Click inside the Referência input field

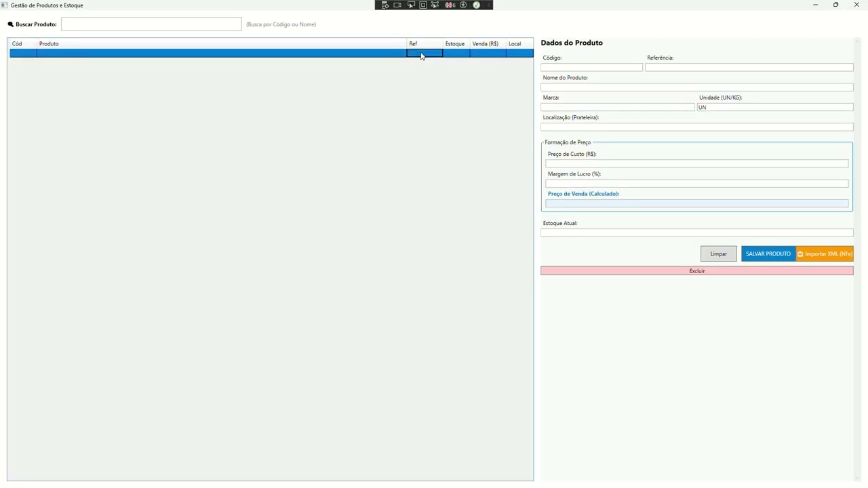tap(749, 67)
